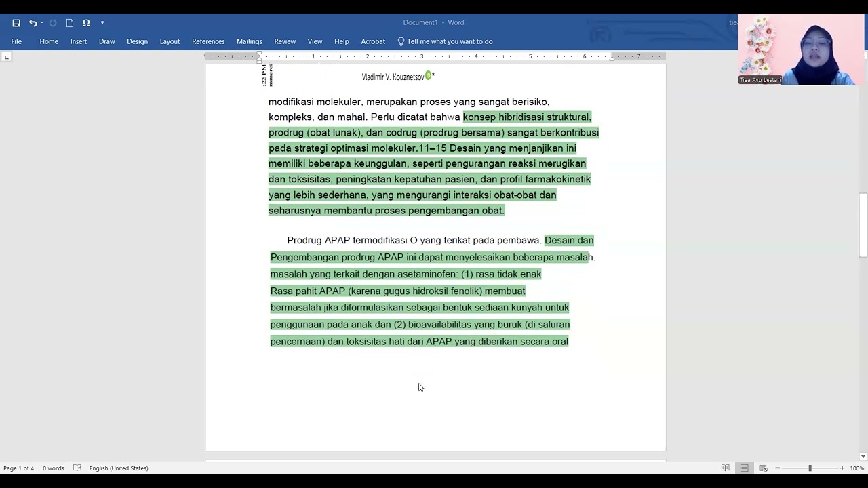Zoom in with the plus button
Viewport: 868px width, 488px height.
(842, 468)
